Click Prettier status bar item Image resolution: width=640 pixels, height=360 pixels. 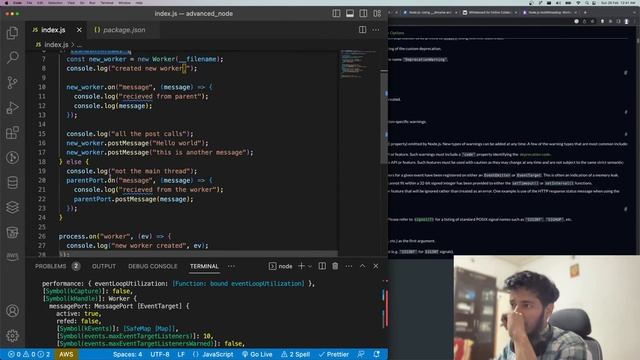(333, 354)
